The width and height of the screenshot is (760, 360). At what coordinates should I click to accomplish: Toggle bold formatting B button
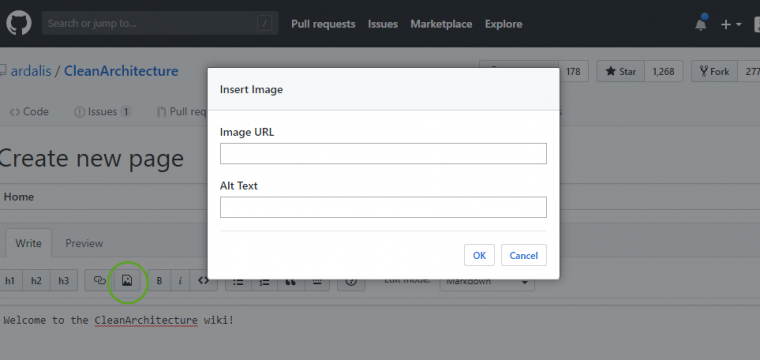(x=159, y=281)
